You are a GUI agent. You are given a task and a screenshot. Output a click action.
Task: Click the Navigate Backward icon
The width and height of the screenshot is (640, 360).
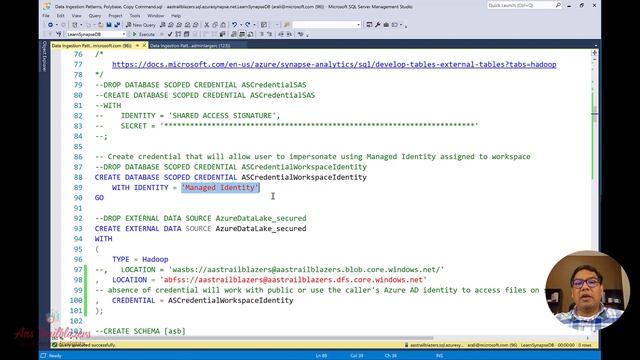click(50, 25)
